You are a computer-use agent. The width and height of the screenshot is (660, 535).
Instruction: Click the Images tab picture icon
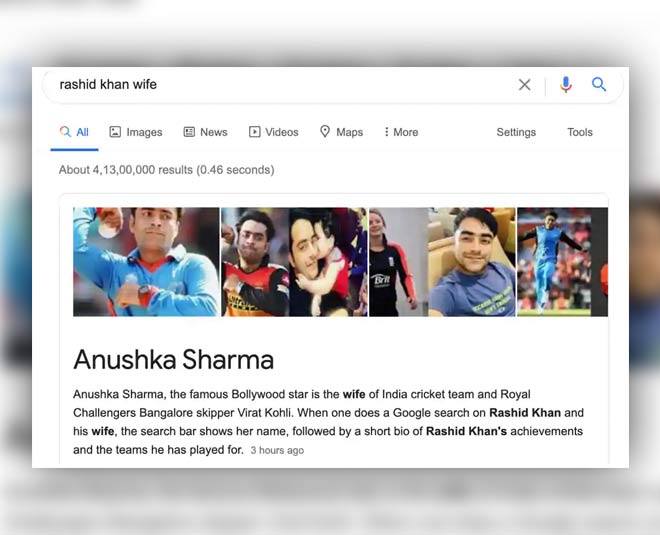point(115,132)
